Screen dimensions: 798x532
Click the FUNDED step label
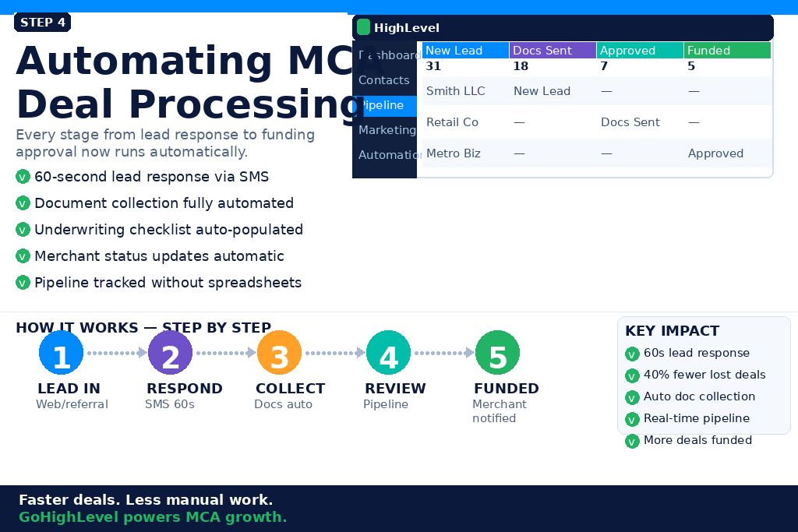click(x=507, y=389)
